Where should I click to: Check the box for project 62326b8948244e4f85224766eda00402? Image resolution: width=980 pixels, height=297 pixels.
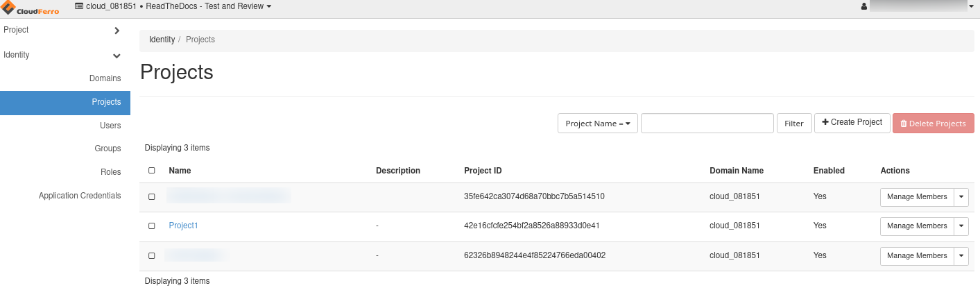(x=152, y=256)
